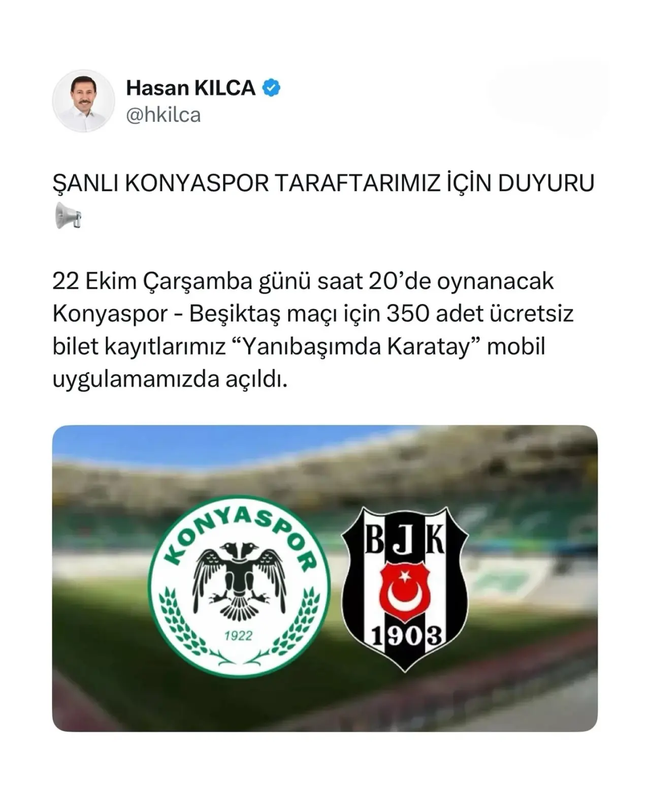Viewport: 650px width, 812px height.
Task: Click the blue verified badge
Action: [x=271, y=88]
